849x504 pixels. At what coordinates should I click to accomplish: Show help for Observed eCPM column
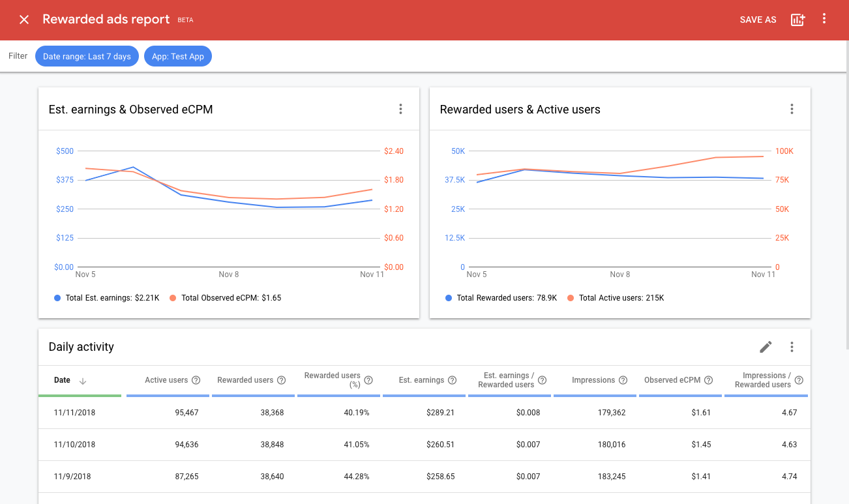click(708, 380)
